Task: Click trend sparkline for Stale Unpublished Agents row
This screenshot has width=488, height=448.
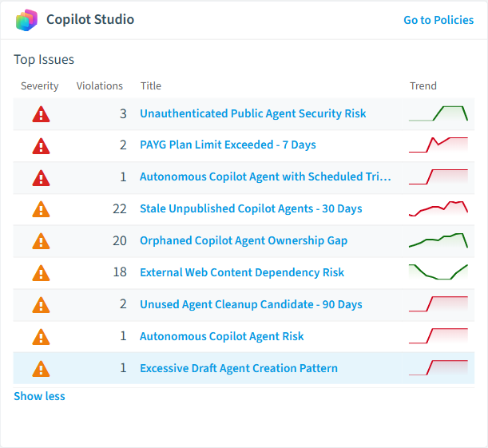Action: point(438,208)
